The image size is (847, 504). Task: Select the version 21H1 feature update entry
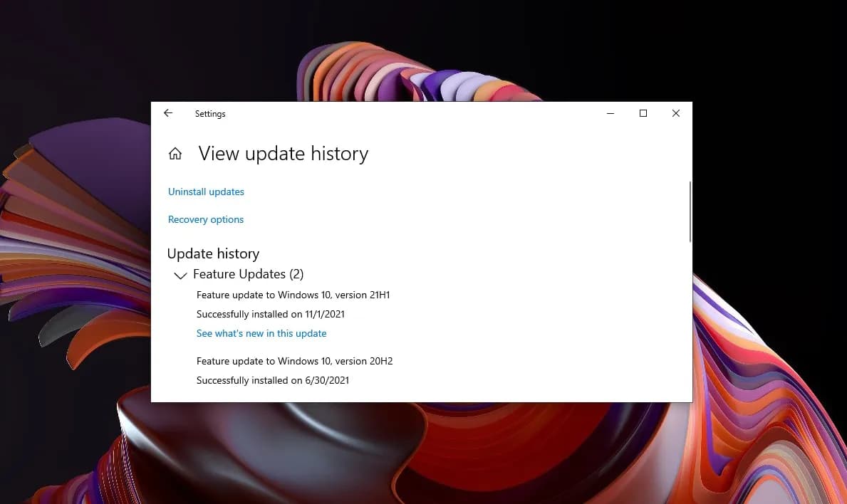293,295
